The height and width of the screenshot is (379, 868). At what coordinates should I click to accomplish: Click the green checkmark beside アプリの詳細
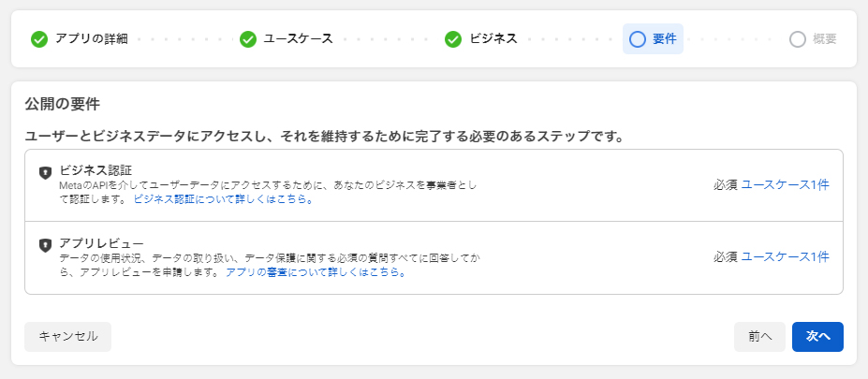[39, 39]
